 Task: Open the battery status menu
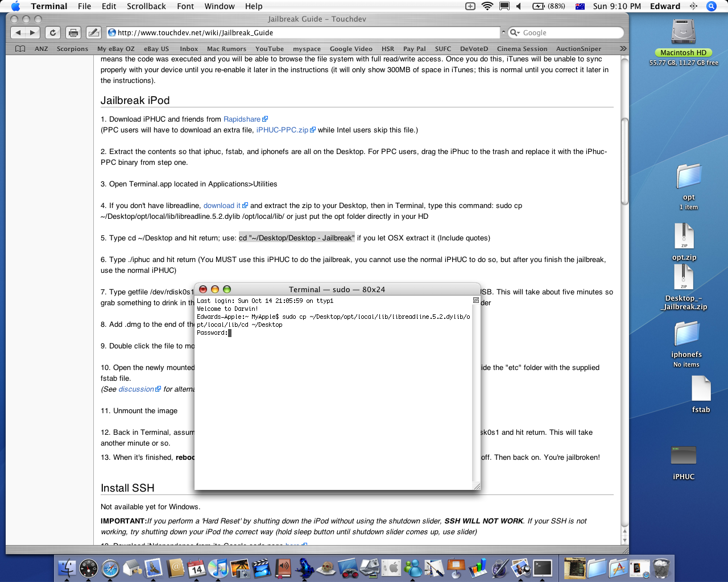[549, 6]
